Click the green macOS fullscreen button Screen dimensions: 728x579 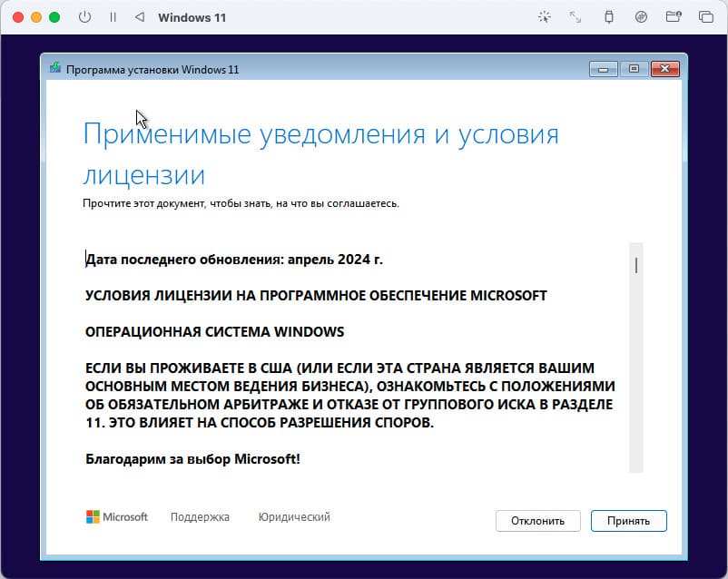pyautogui.click(x=54, y=17)
